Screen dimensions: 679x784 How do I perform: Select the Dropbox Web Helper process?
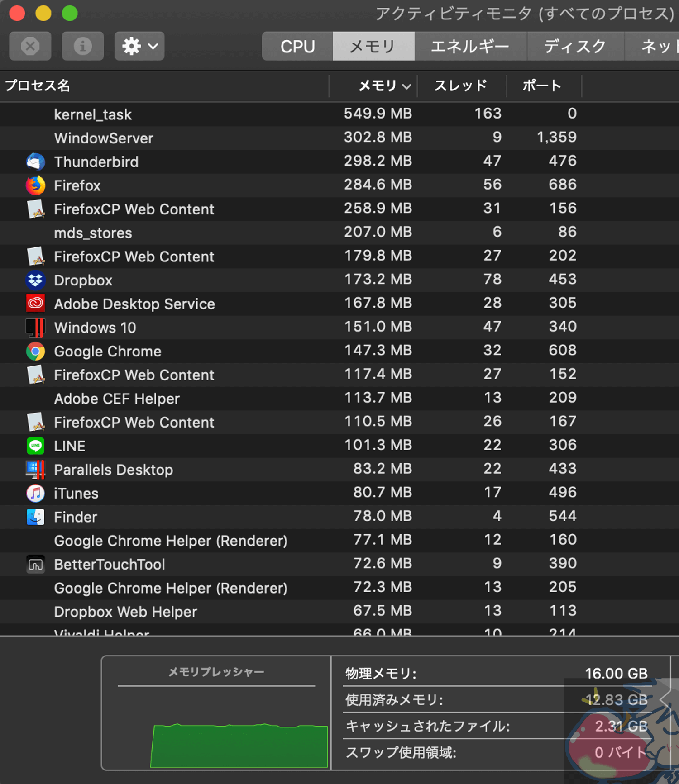[125, 612]
